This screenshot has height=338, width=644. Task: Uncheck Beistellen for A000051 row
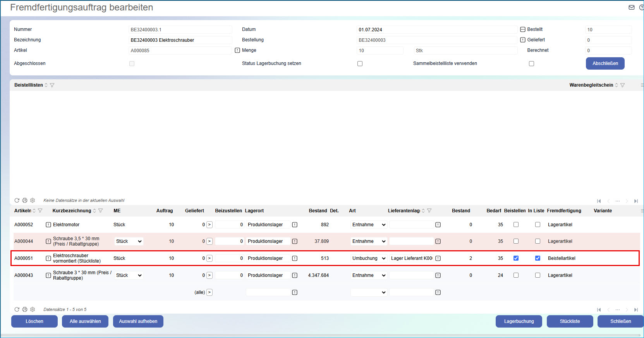tap(516, 258)
